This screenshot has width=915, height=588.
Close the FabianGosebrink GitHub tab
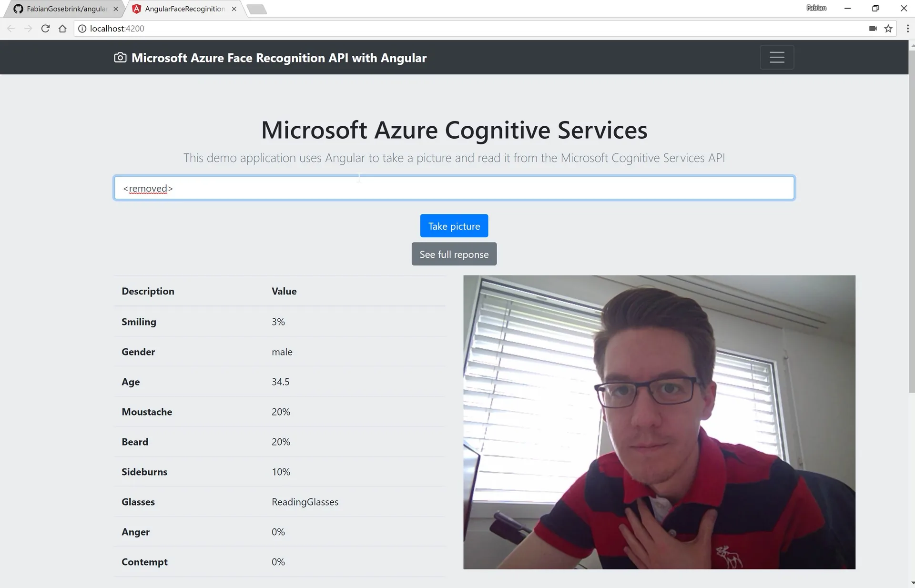click(116, 9)
